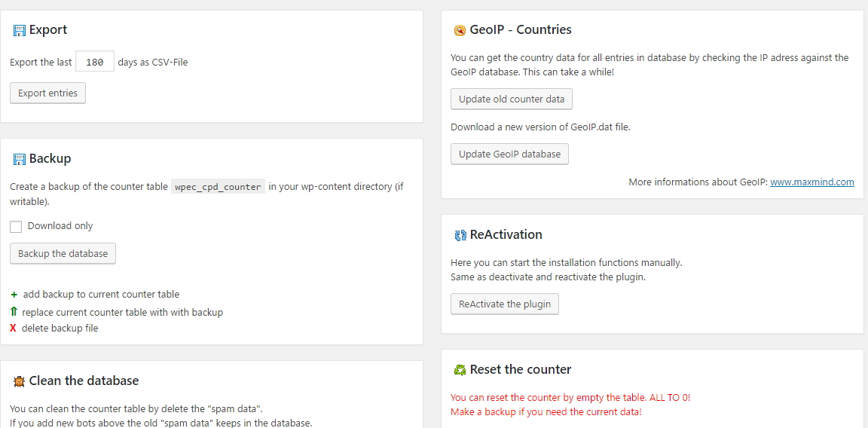Screen dimensions: 868x428
Task: Click the green arrow replace counter table icon
Action: pos(14,312)
